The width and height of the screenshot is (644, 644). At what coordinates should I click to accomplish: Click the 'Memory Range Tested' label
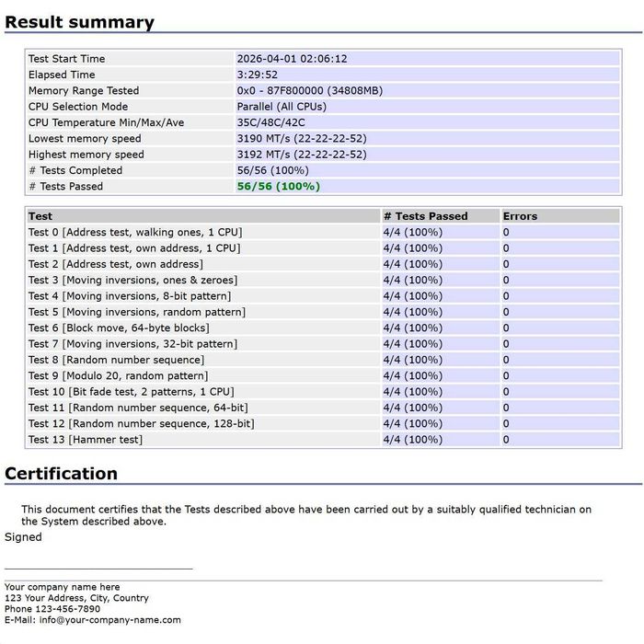click(84, 91)
